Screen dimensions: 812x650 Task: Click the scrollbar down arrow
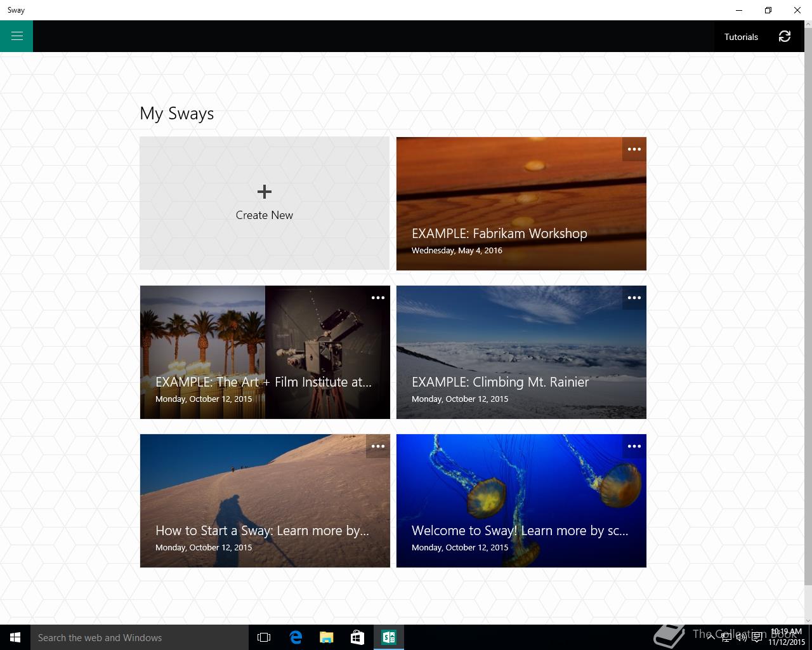808,620
